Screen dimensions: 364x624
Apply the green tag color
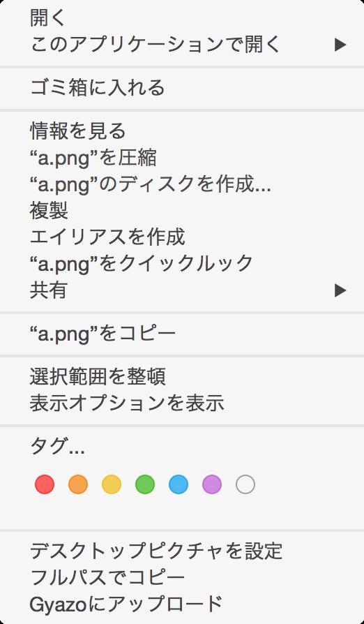(x=144, y=484)
